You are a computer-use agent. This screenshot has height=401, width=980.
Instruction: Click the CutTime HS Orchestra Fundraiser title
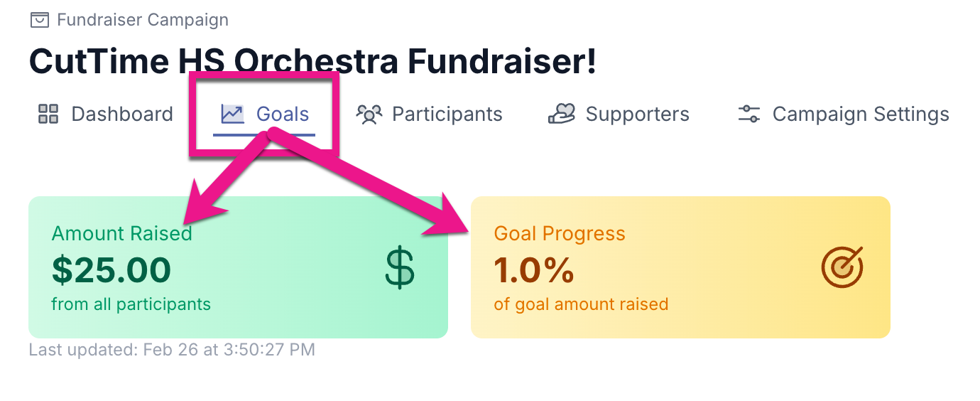tap(312, 62)
